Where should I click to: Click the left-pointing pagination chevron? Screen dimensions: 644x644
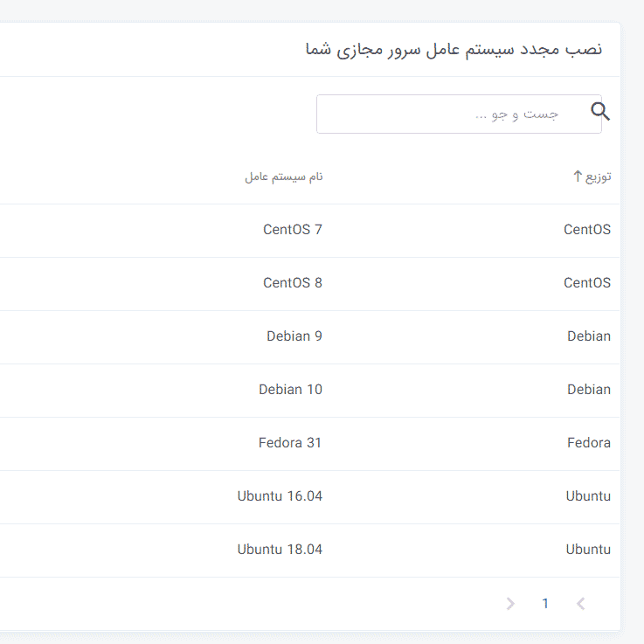(580, 604)
